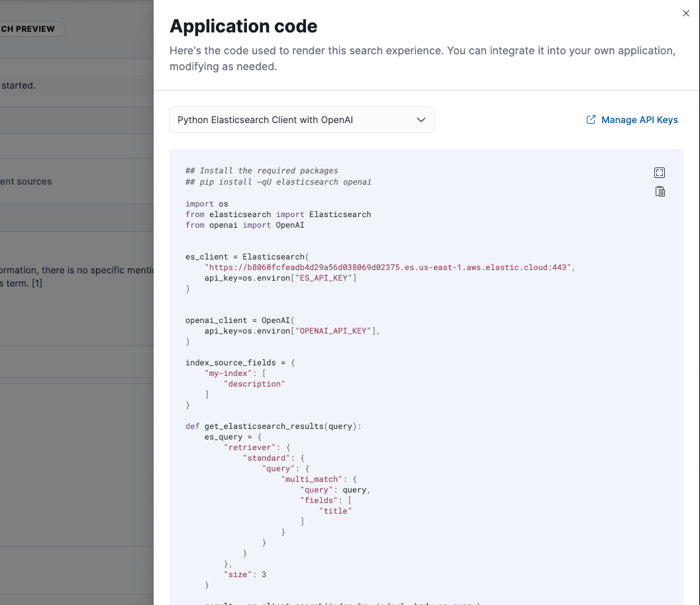
Task: Open the Python Elasticsearch Client with OpenAI dropdown
Action: pyautogui.click(x=301, y=120)
